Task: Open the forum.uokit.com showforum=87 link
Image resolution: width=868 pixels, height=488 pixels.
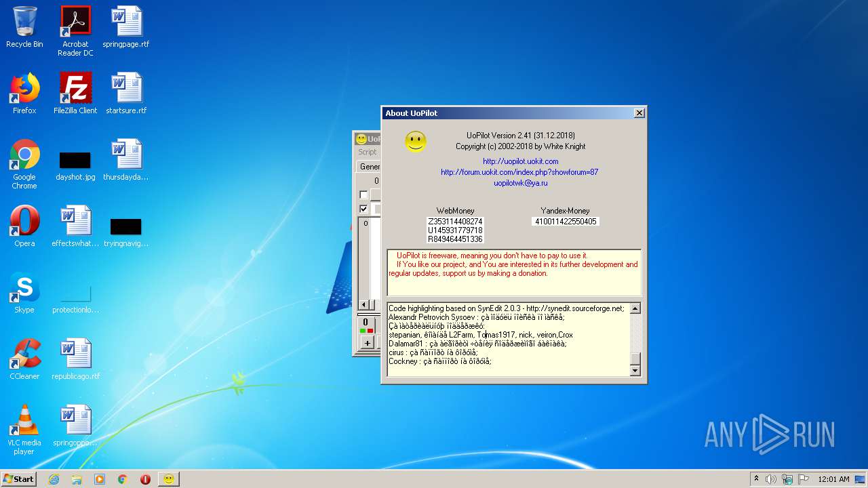Action: pos(519,172)
